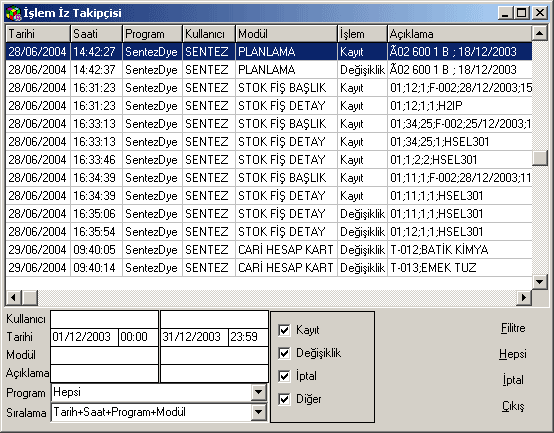Open the Program dropdown showing Hepsi

(x=259, y=392)
